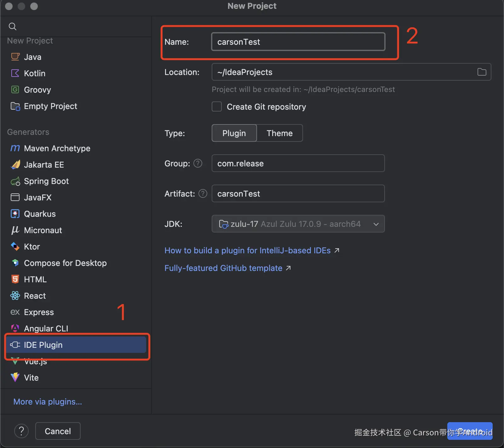Select Plugin project type

[x=234, y=133]
